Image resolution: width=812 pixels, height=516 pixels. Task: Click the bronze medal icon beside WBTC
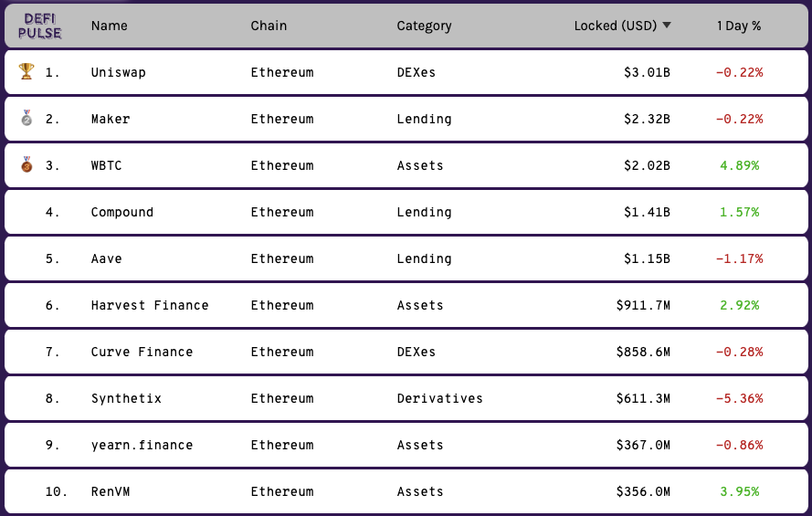[x=26, y=164]
